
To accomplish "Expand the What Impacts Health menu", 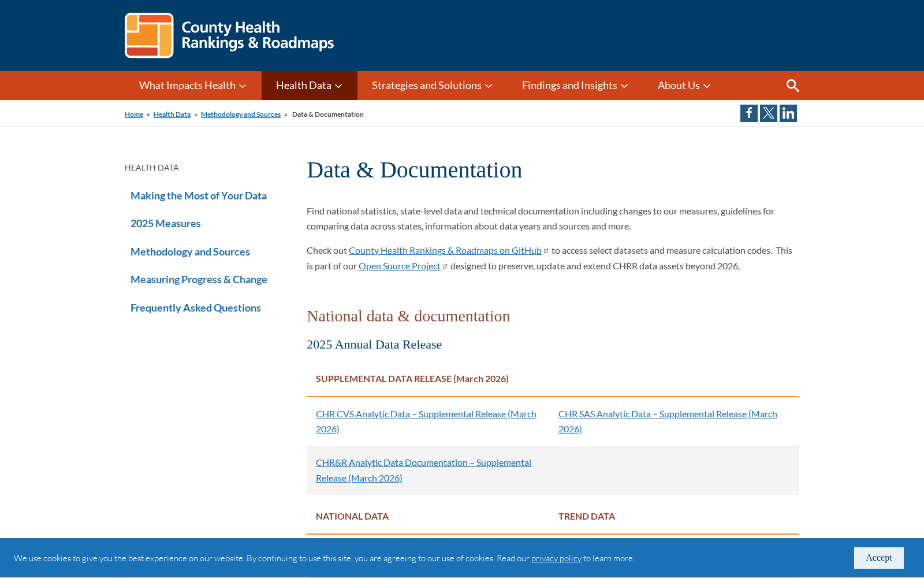I will point(193,86).
